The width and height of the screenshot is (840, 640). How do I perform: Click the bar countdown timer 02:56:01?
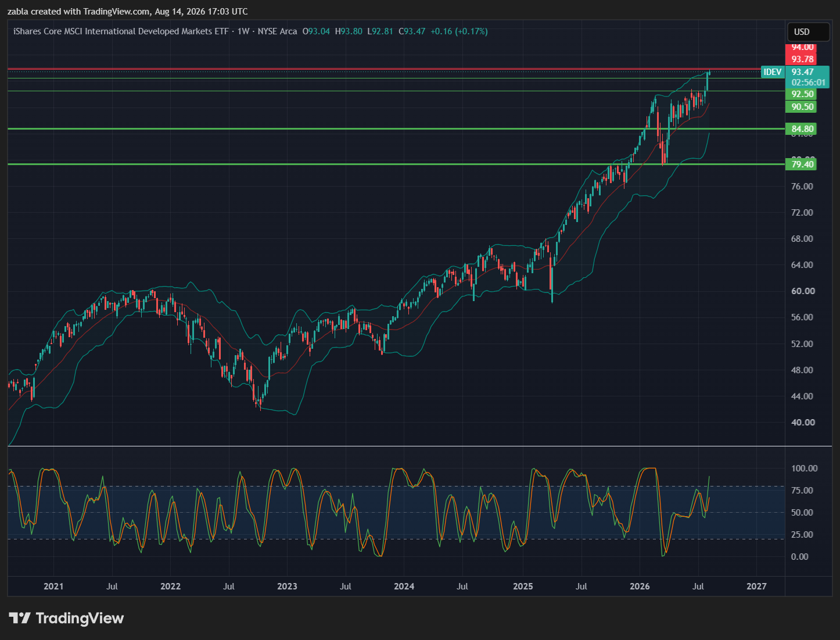tap(808, 83)
